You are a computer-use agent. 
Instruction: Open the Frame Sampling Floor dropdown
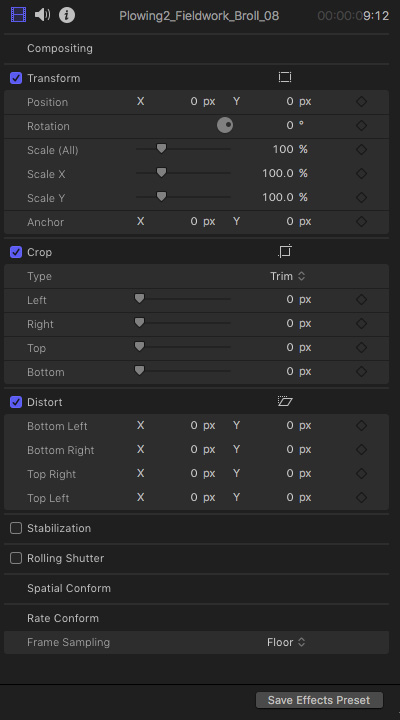pyautogui.click(x=286, y=642)
